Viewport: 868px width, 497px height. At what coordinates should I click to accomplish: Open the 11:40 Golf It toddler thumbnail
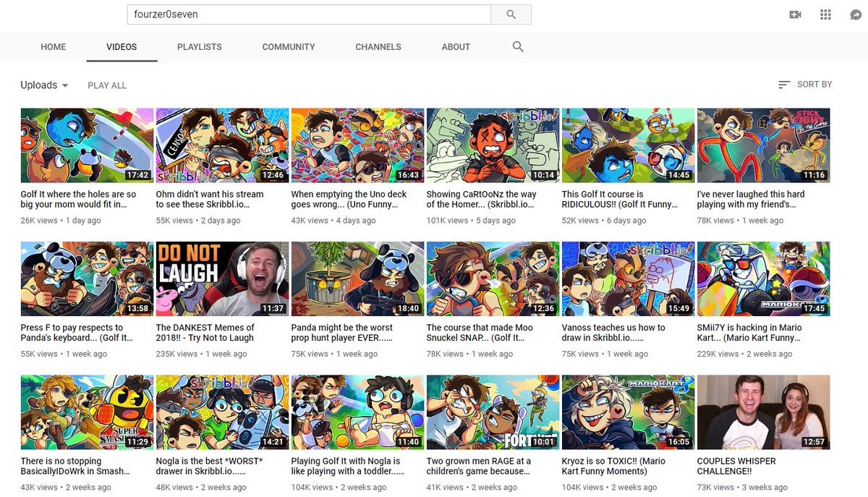tap(357, 412)
